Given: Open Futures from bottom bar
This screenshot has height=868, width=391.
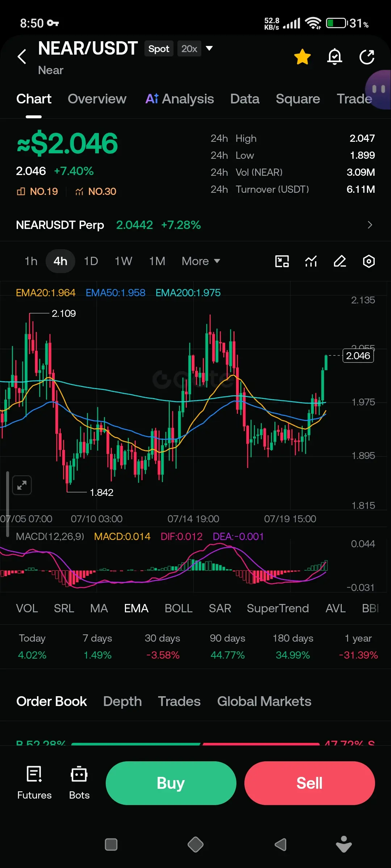Looking at the screenshot, I should pos(34,783).
